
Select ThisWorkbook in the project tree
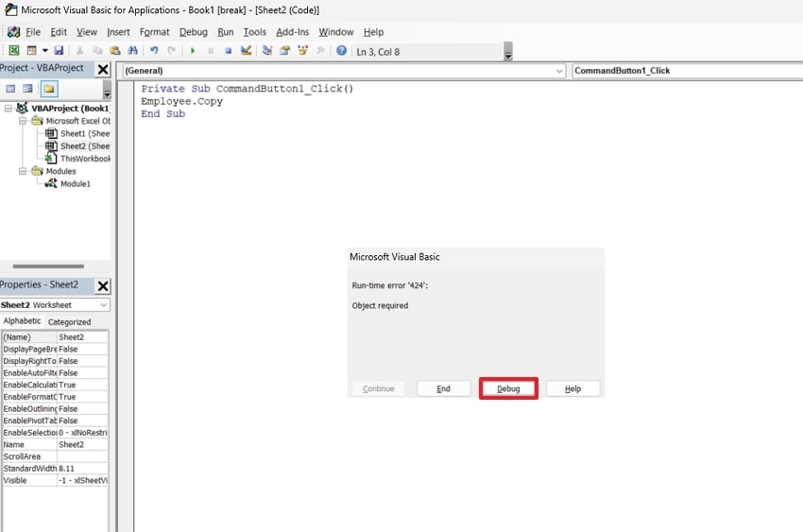click(x=77, y=159)
